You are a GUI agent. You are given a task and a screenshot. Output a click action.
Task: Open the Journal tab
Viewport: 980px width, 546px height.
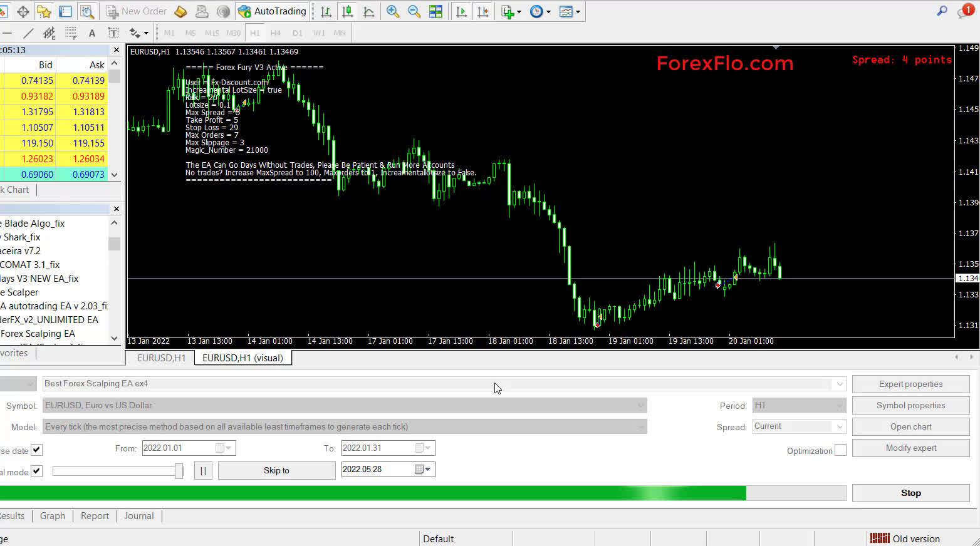[x=138, y=515]
